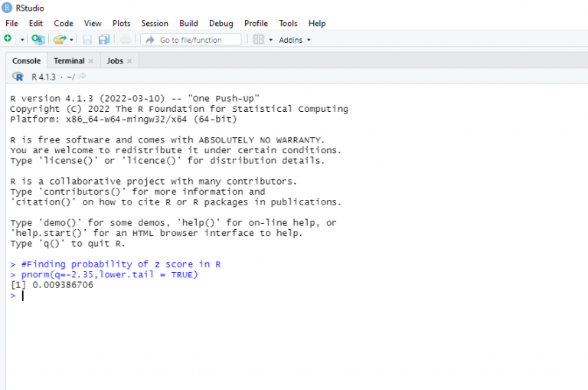
Task: Open the New File dropdown arrow
Action: tap(22, 40)
